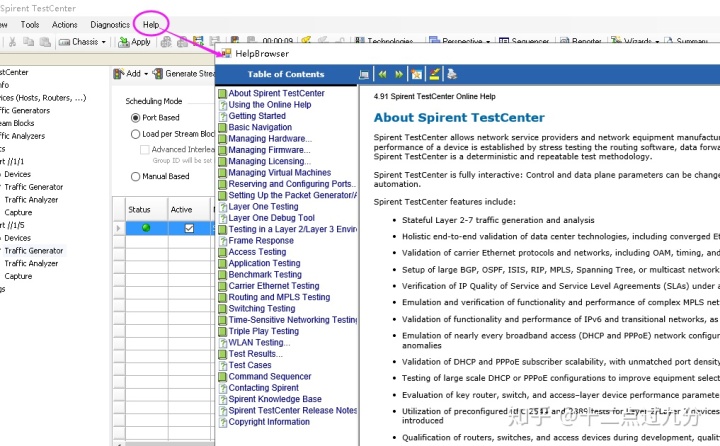Click the Generate Stream button icon
The height and width of the screenshot is (446, 720).
click(158, 73)
